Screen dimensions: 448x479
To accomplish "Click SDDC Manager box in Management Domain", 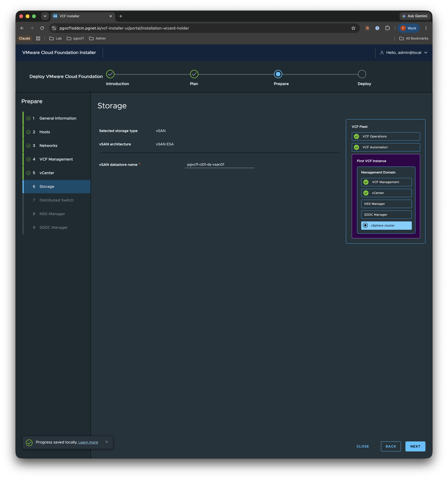I will 386,215.
